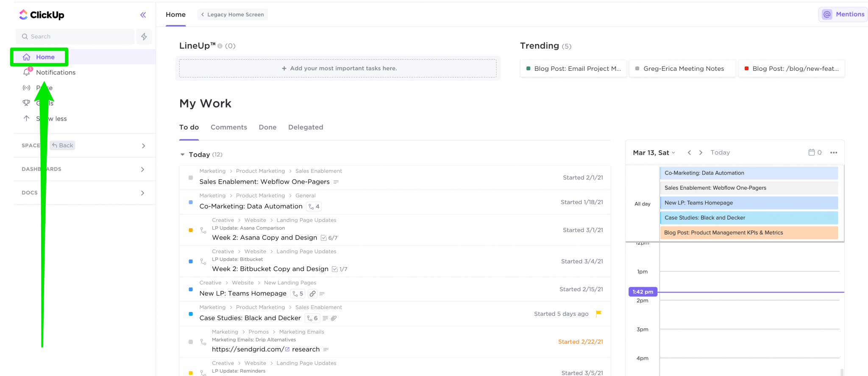Go to next day in calendar
The image size is (868, 376).
click(701, 152)
